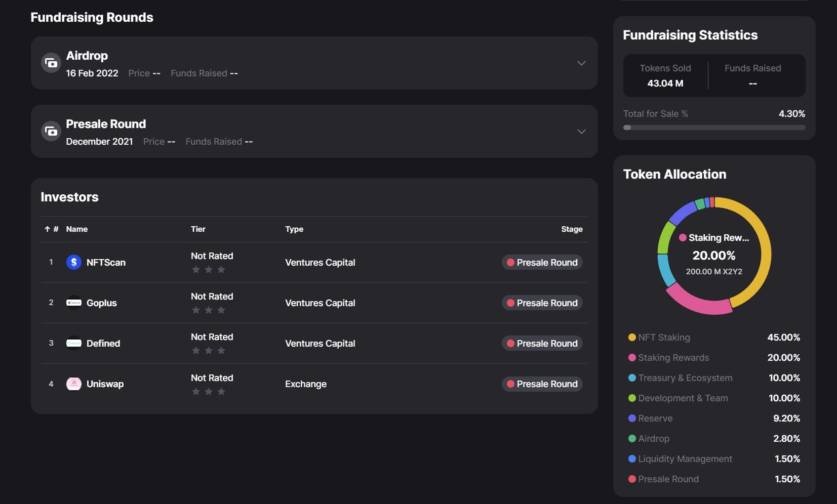Click the Defined logo icon

(x=74, y=343)
